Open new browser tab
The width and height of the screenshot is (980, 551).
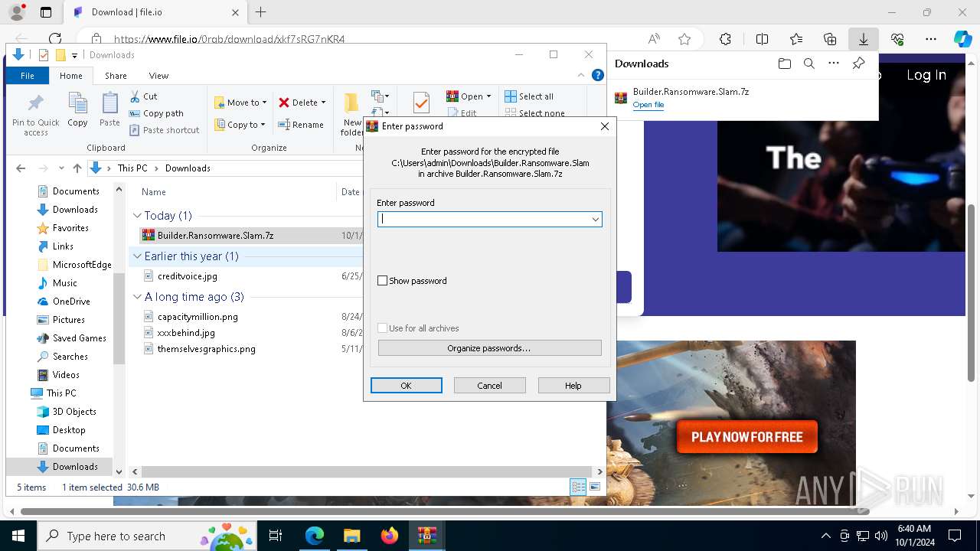(260, 12)
